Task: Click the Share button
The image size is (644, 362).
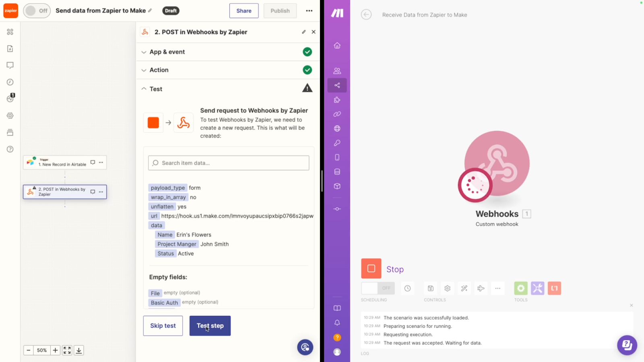Action: click(x=244, y=11)
